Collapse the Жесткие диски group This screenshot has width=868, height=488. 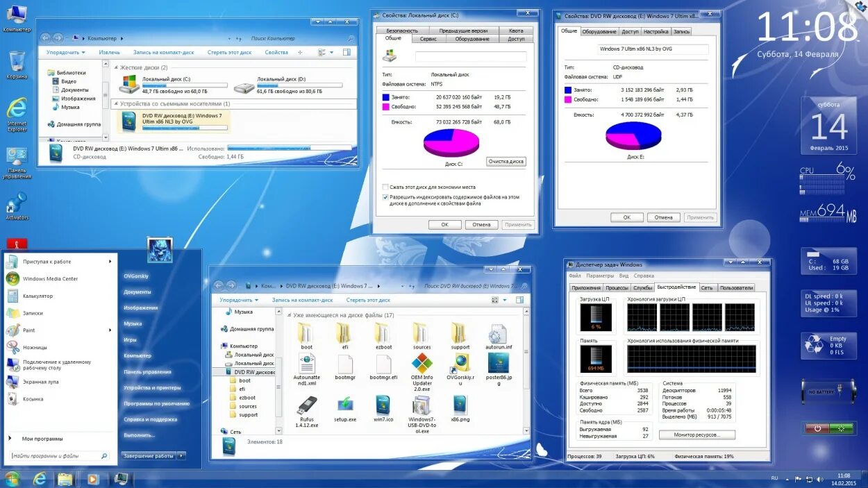point(115,67)
